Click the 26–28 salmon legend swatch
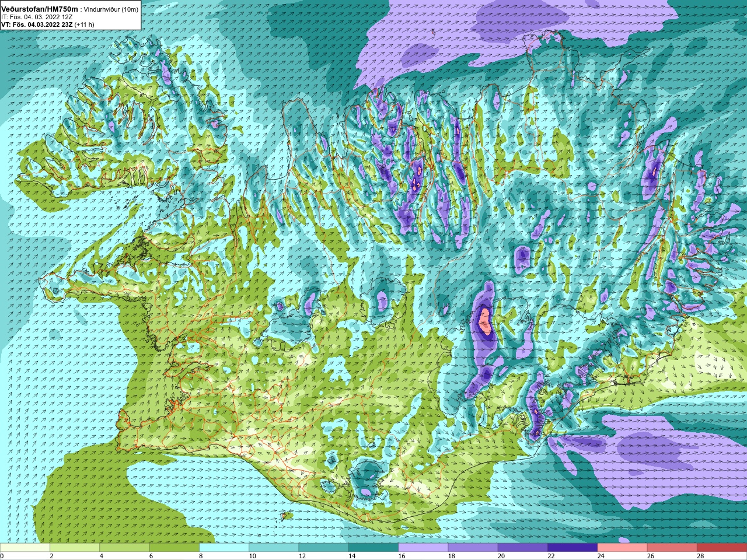 672,548
